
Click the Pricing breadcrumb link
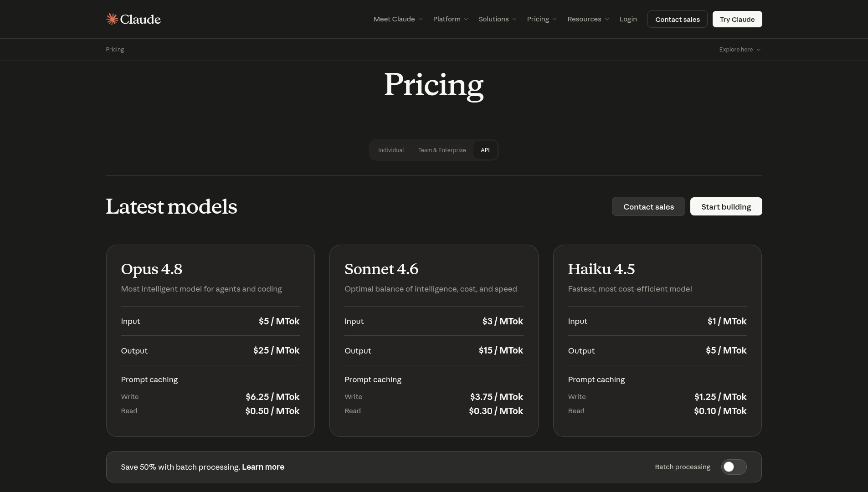pos(115,50)
